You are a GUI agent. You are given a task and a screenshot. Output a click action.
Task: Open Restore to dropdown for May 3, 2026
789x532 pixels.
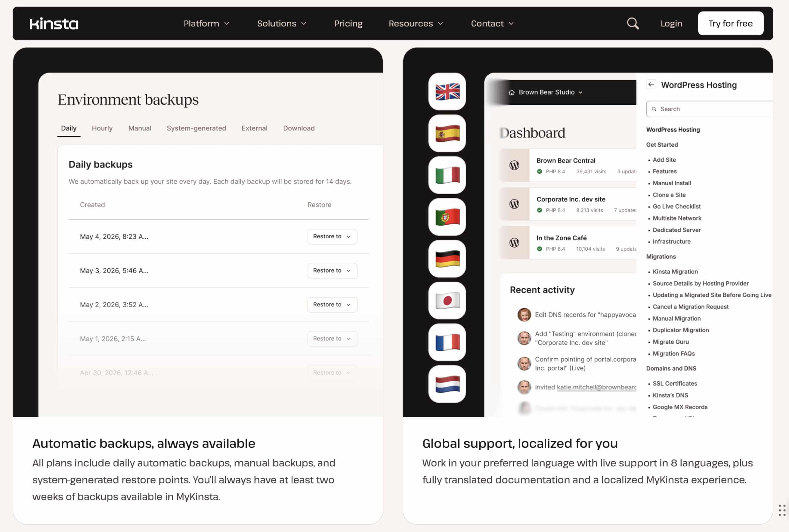point(332,271)
